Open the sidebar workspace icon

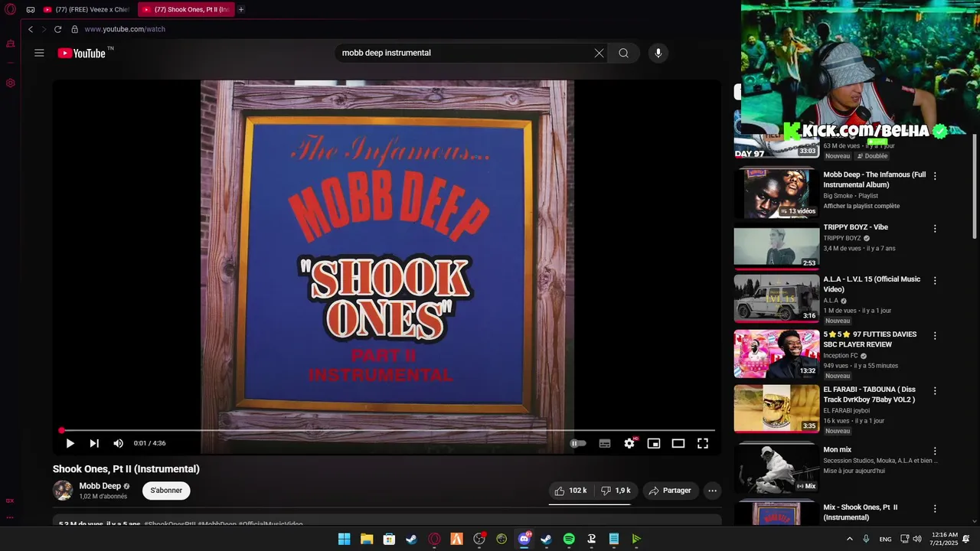11,44
